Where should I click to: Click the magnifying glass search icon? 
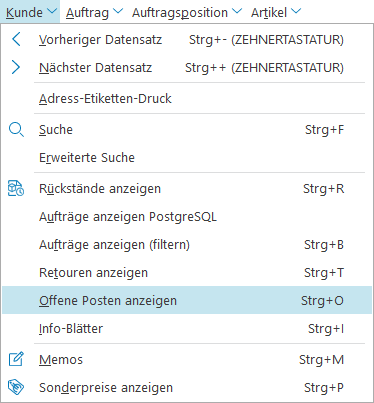click(16, 129)
